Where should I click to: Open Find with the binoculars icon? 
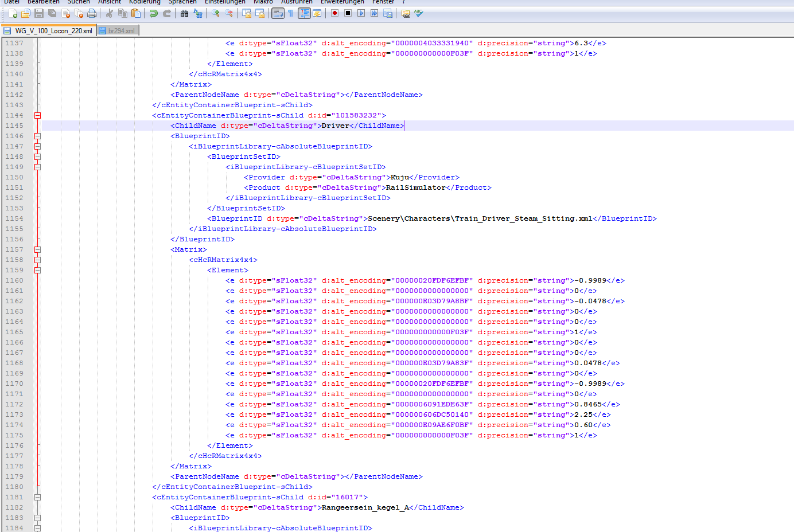click(185, 13)
